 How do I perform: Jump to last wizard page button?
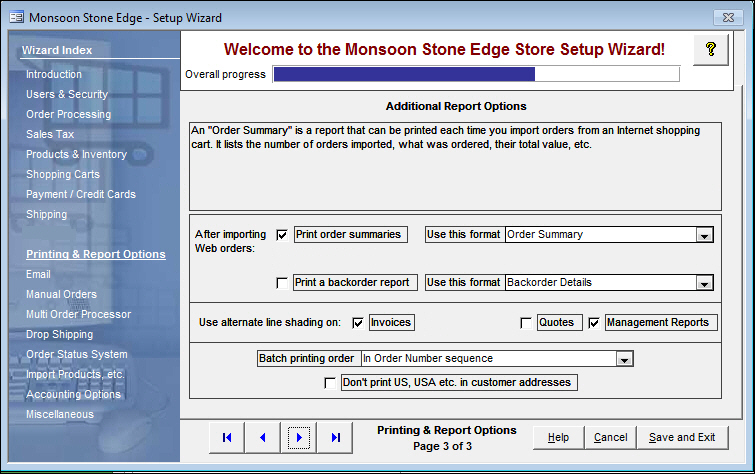tap(336, 437)
